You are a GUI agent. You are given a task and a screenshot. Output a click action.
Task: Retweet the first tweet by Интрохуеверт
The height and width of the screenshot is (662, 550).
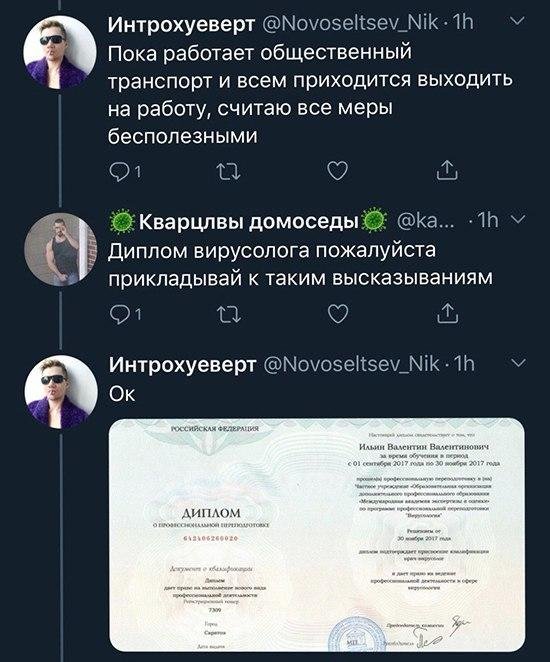click(228, 171)
